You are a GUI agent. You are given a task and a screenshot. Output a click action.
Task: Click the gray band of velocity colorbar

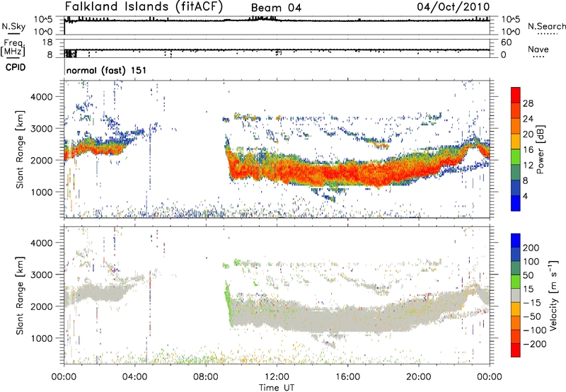coord(516,295)
